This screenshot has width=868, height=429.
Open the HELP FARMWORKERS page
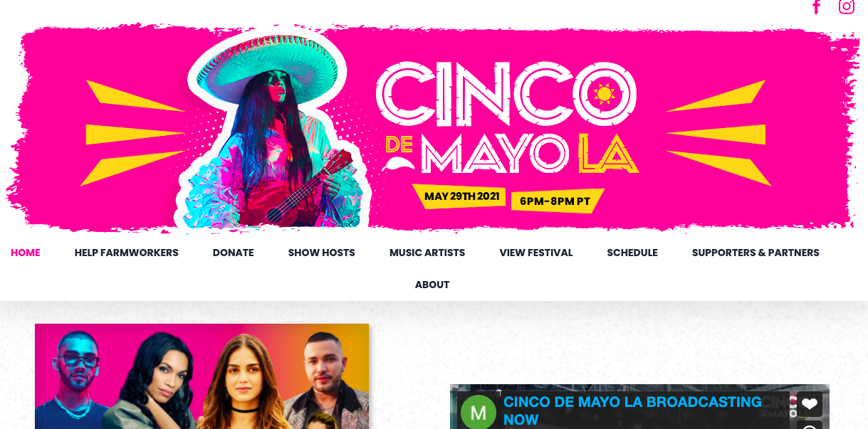[127, 253]
